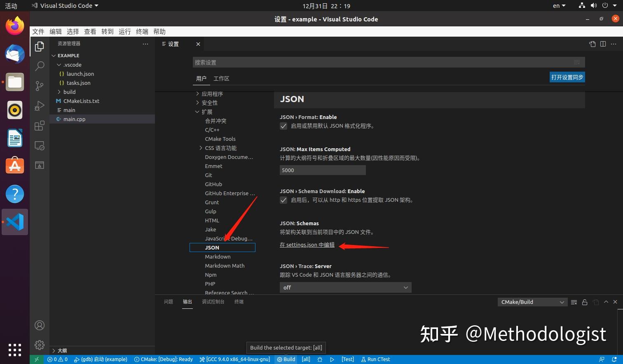This screenshot has width=623, height=364.
Task: Open the Remote Explorer view
Action: click(x=40, y=145)
